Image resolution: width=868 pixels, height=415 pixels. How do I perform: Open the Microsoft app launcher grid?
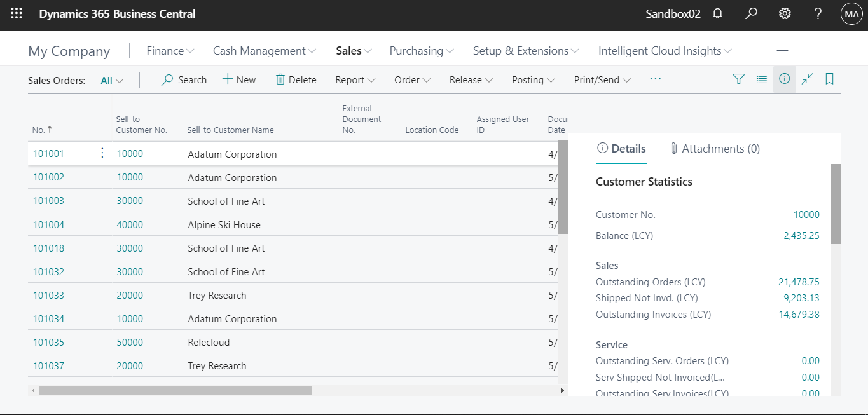point(16,13)
